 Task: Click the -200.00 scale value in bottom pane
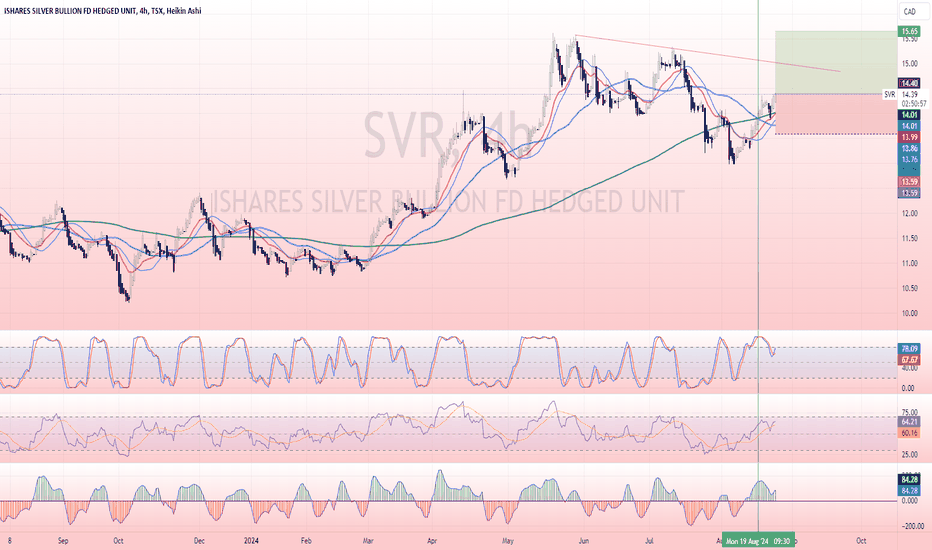[913, 526]
